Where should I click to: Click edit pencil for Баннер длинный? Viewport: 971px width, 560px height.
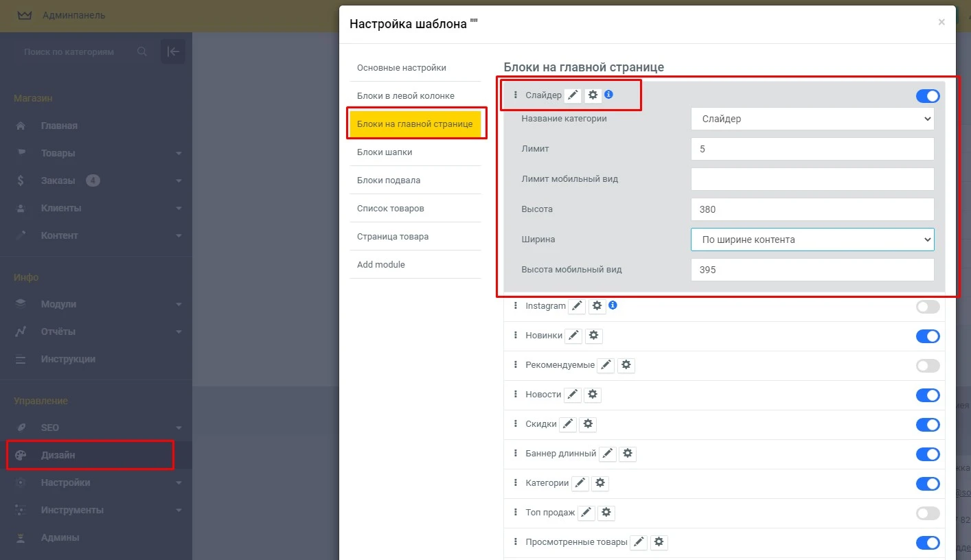coord(607,453)
